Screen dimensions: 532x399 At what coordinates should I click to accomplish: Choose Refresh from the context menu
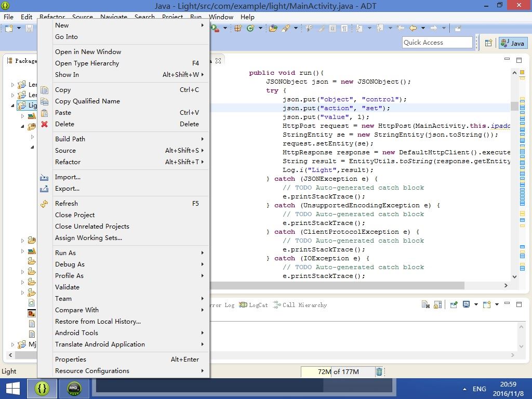coord(66,203)
